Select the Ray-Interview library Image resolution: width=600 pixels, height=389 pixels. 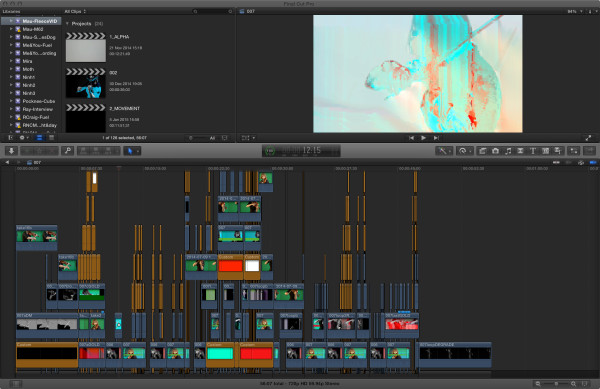pos(37,109)
